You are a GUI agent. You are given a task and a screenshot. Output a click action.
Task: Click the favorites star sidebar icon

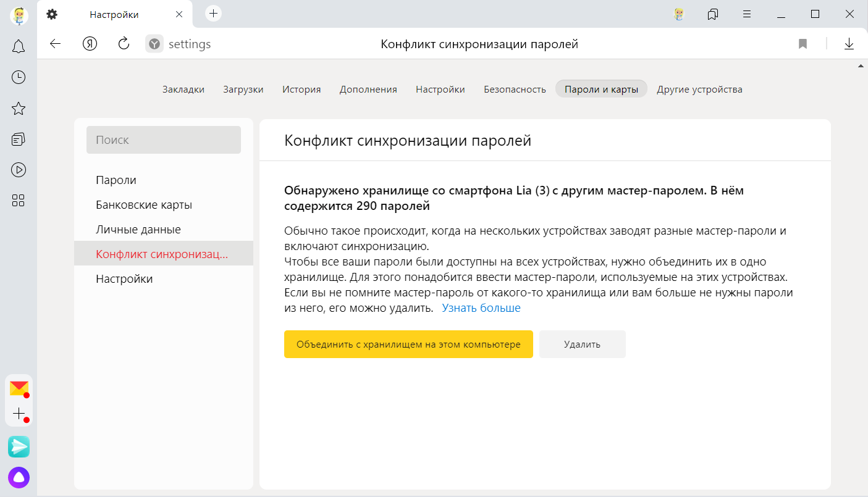click(19, 109)
